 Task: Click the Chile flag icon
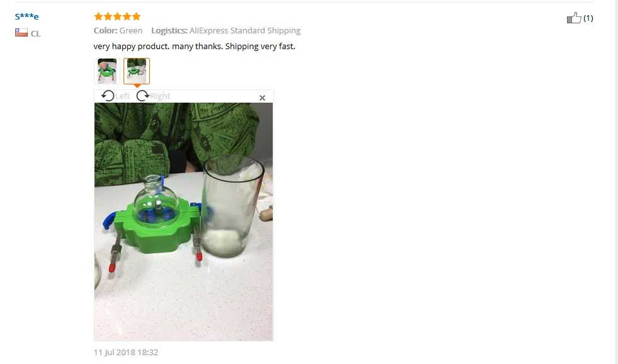[21, 33]
